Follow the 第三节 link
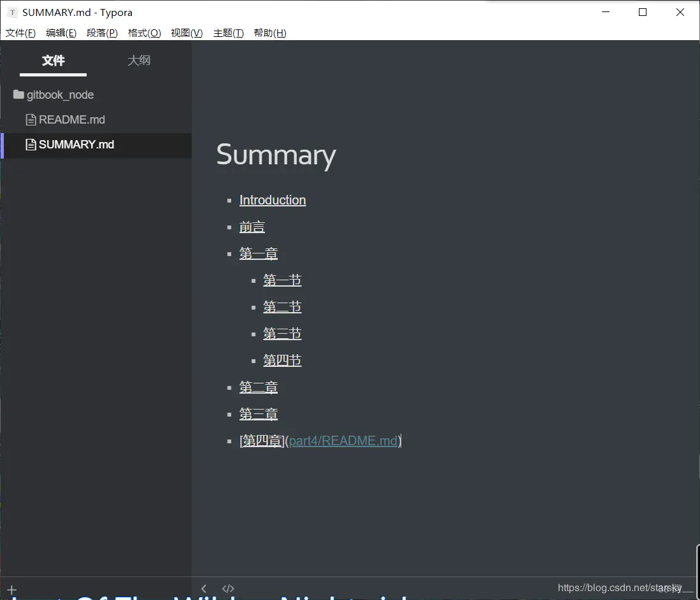This screenshot has height=600, width=700. [x=282, y=334]
